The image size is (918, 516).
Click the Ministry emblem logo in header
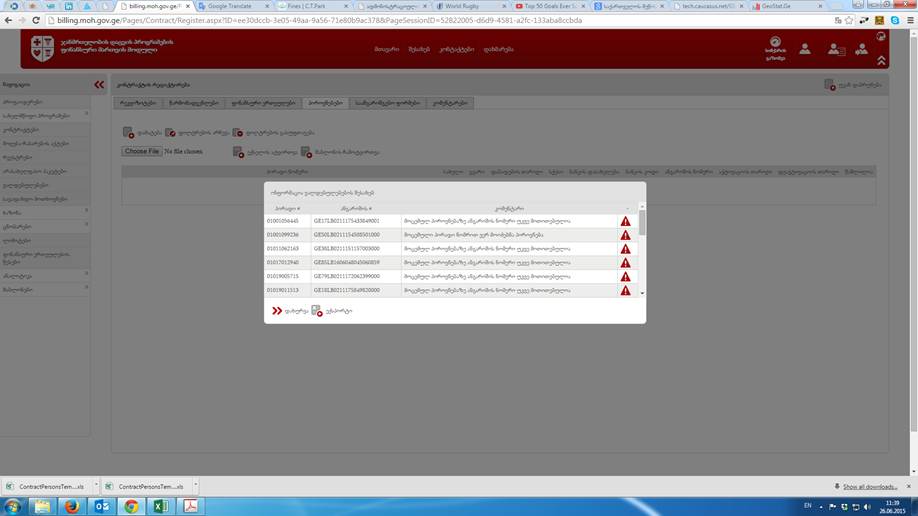(x=42, y=48)
